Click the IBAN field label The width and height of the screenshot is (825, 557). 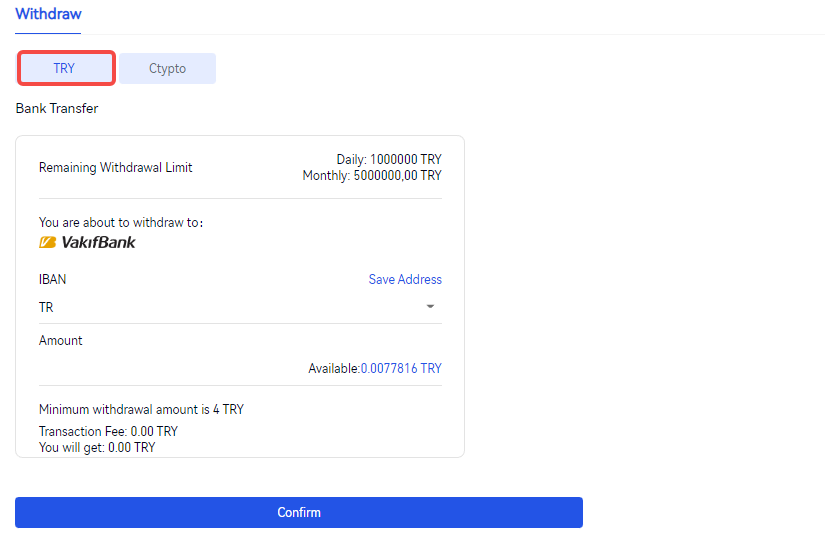[x=53, y=280]
